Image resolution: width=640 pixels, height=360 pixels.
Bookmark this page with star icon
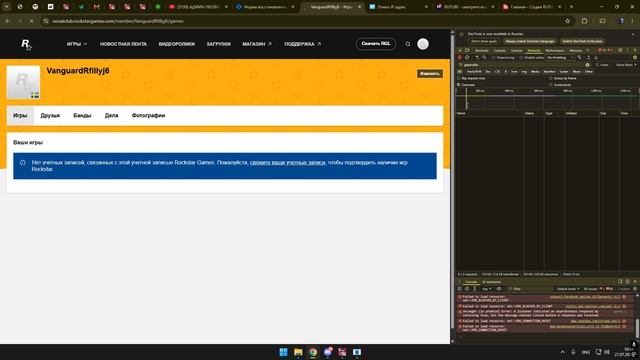tap(567, 21)
